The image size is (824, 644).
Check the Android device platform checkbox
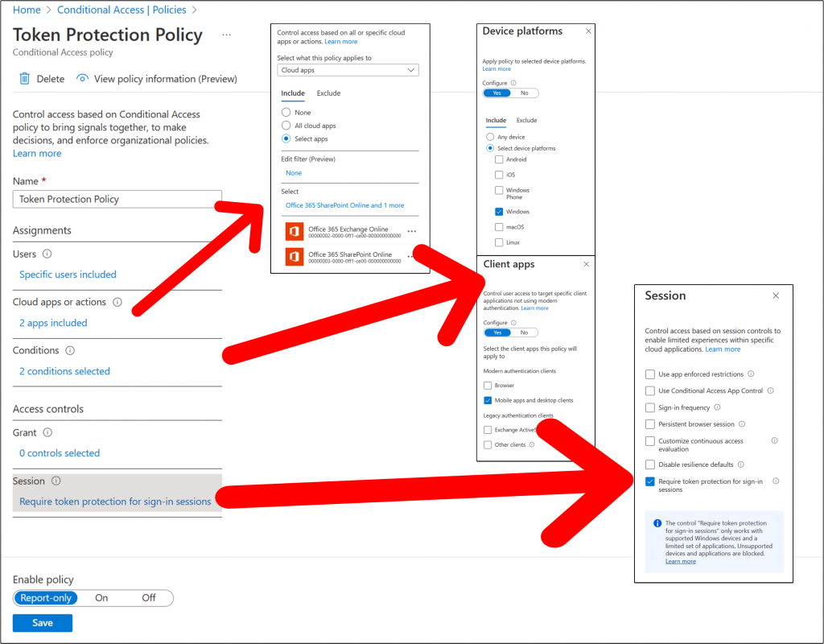(x=499, y=159)
